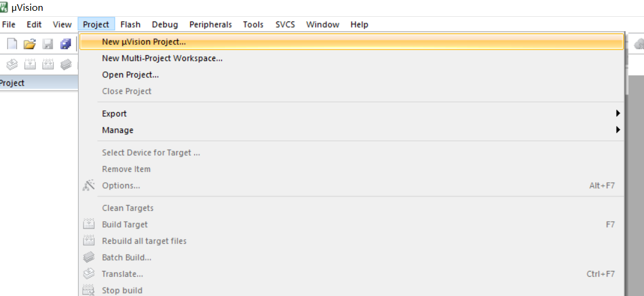The height and width of the screenshot is (296, 644).
Task: Click Batch Build... entry in the Project menu
Action: (351, 258)
